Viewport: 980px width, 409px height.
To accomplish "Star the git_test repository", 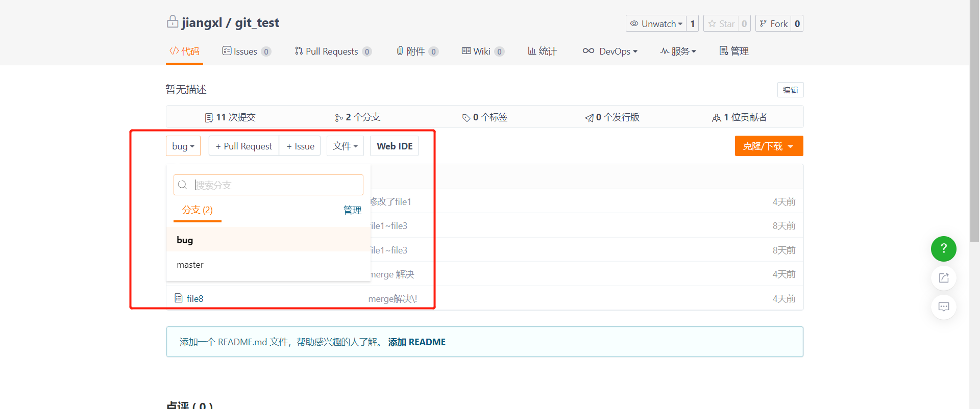I will coord(721,23).
